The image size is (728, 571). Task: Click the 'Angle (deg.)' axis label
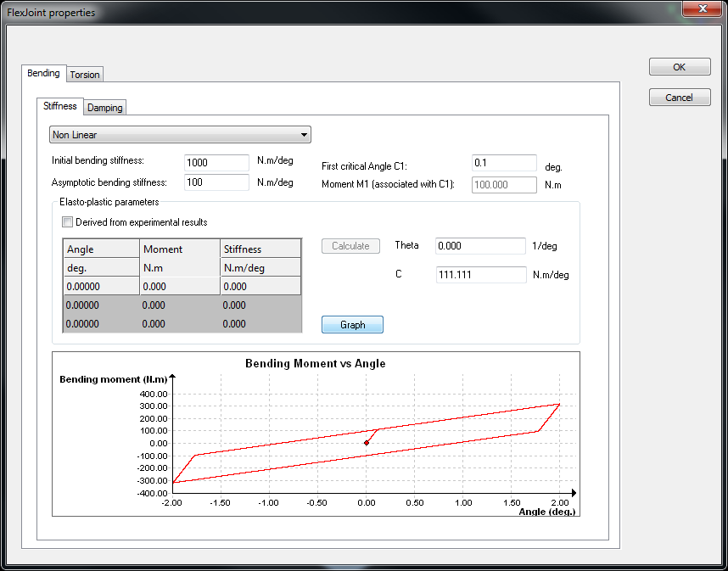[x=547, y=512]
